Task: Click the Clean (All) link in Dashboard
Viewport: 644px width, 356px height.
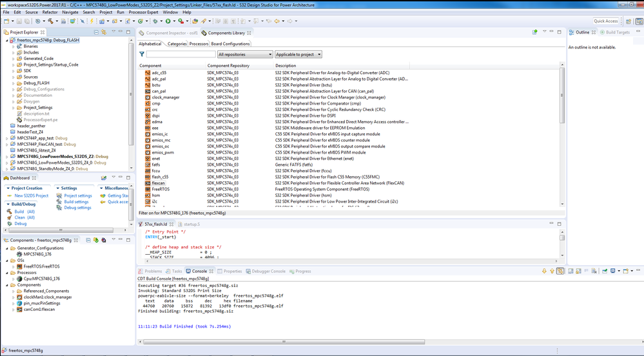Action: point(24,217)
